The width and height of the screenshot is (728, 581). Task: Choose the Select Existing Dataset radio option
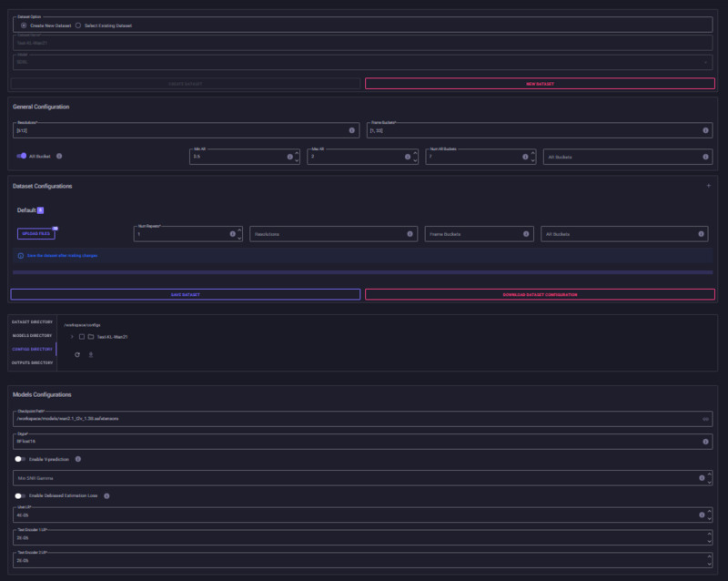tap(78, 25)
